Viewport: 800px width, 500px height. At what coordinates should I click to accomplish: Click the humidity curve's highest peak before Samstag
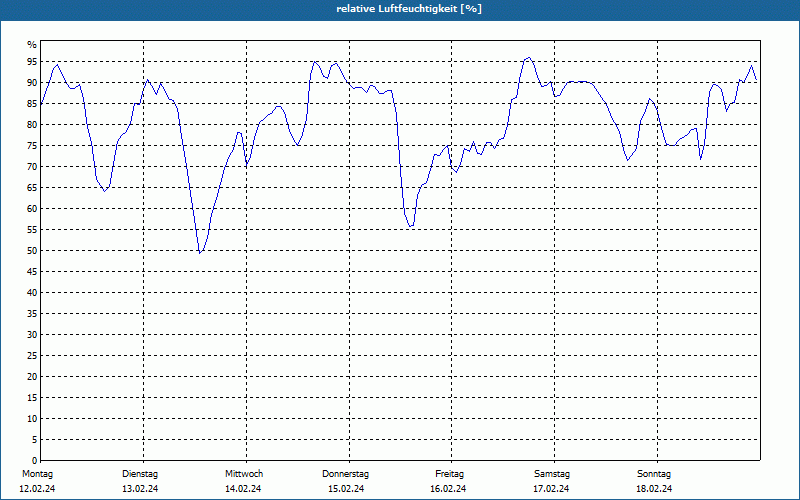529,58
